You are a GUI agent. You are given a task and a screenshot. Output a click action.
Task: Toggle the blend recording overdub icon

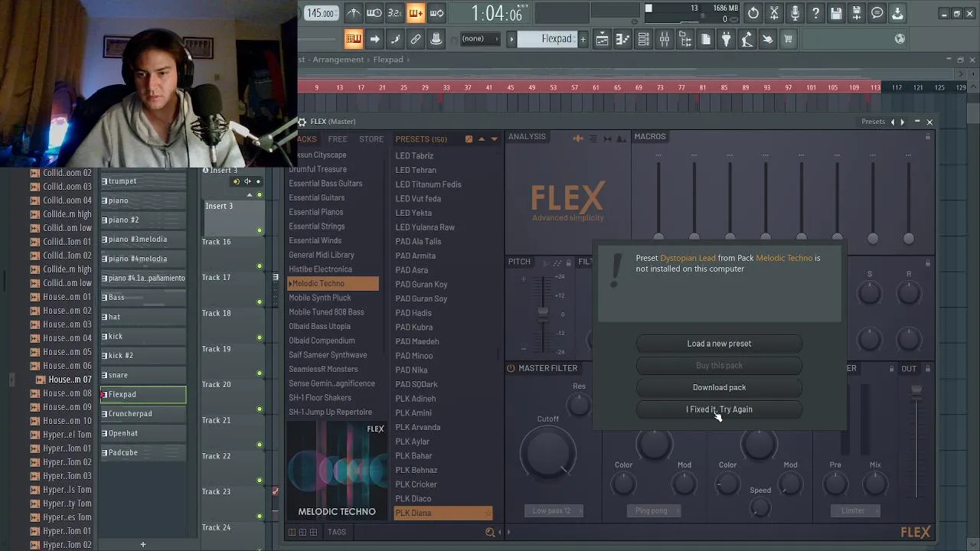(x=416, y=13)
